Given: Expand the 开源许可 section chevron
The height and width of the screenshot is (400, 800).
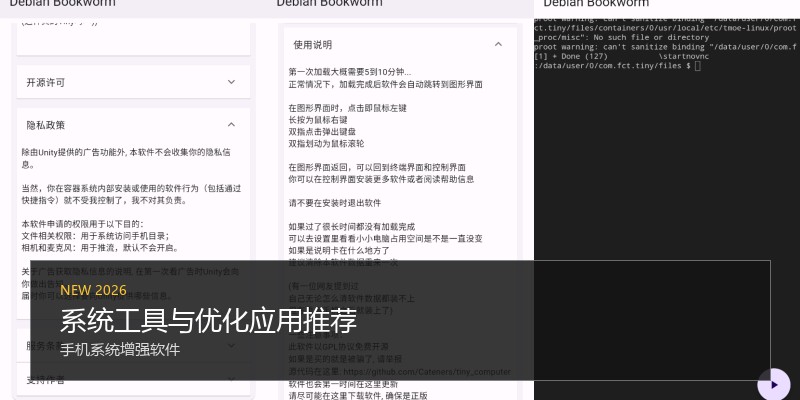Looking at the screenshot, I should (231, 82).
